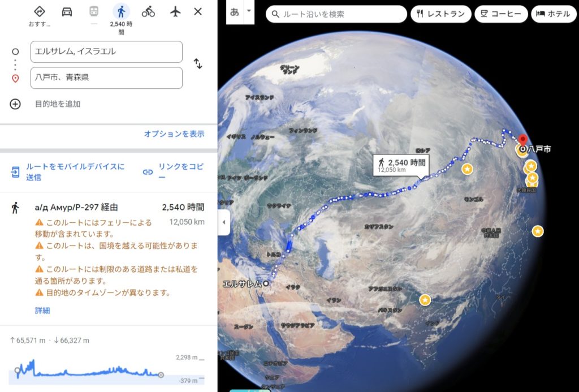
Task: Copy the route link
Action: pyautogui.click(x=172, y=172)
